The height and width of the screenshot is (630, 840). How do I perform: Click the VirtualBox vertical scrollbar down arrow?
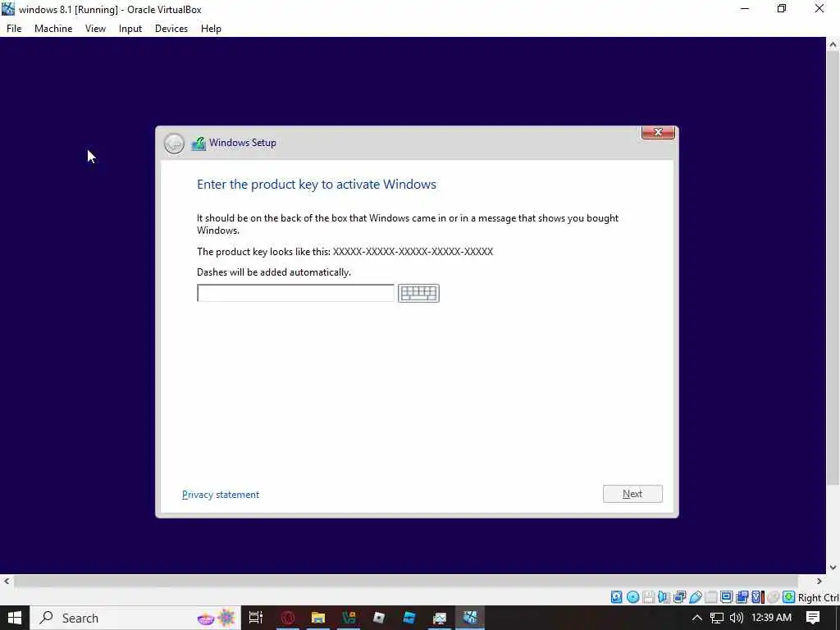pos(833,568)
